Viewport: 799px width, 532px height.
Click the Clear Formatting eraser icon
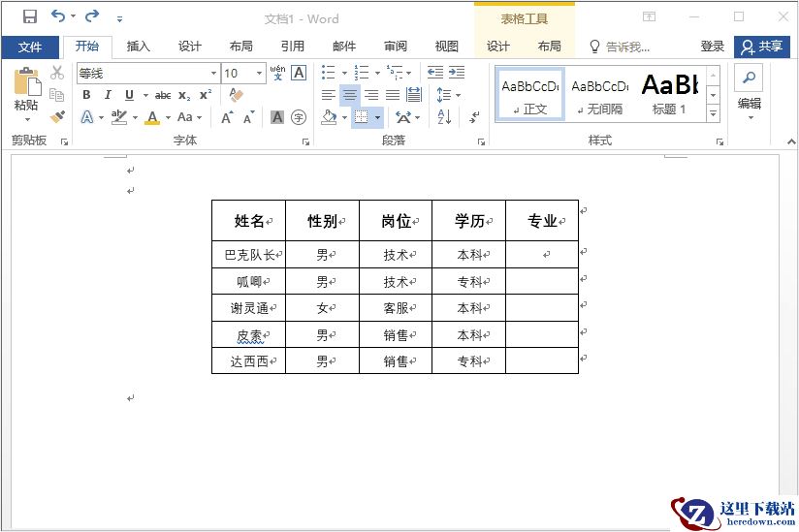(236, 95)
